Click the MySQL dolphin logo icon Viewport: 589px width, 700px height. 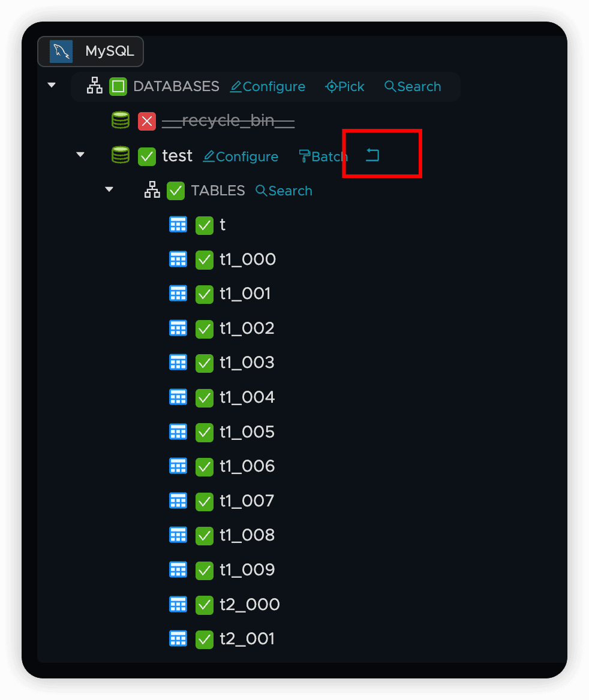[61, 52]
